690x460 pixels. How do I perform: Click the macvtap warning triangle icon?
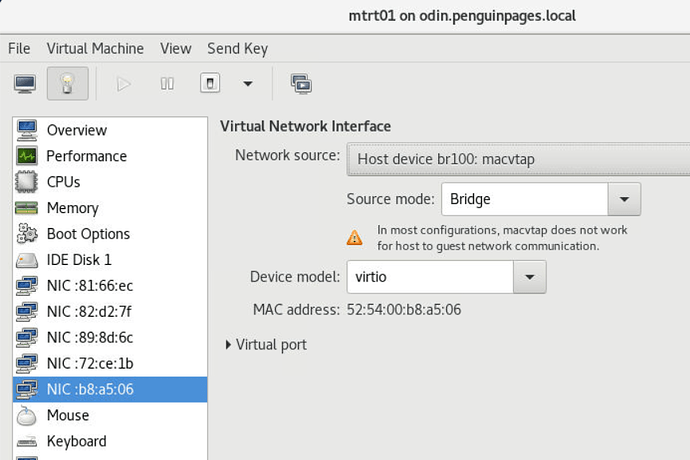point(355,238)
